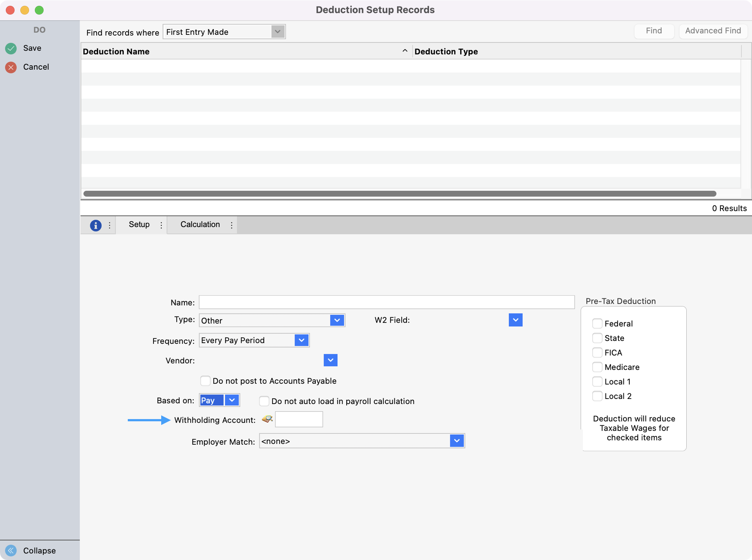752x560 pixels.
Task: Check the Federal pre-tax checkbox
Action: click(x=597, y=323)
